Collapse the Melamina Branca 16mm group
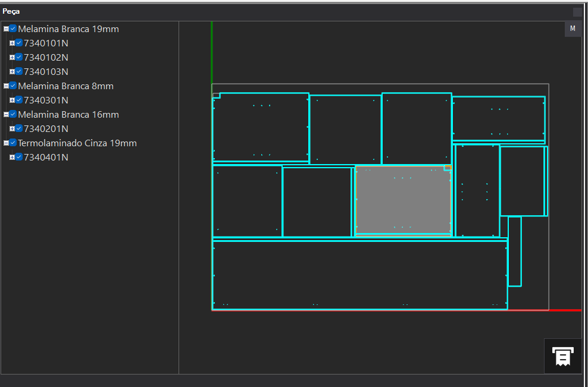The image size is (588, 387). [x=6, y=114]
